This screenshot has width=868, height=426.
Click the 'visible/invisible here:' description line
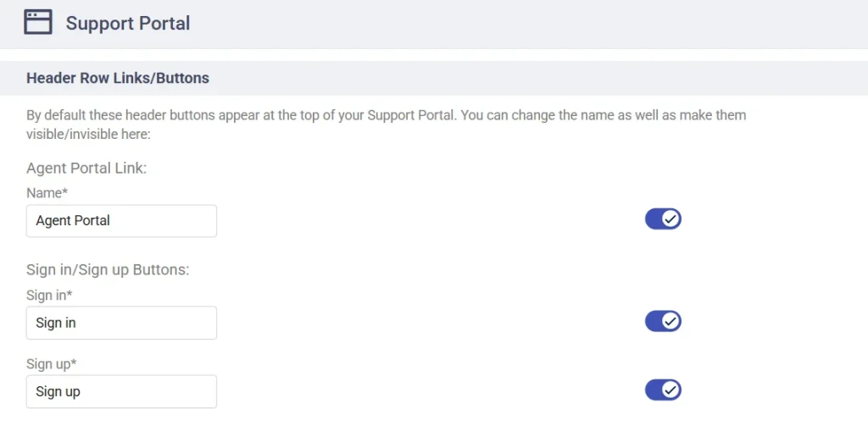pos(88,135)
